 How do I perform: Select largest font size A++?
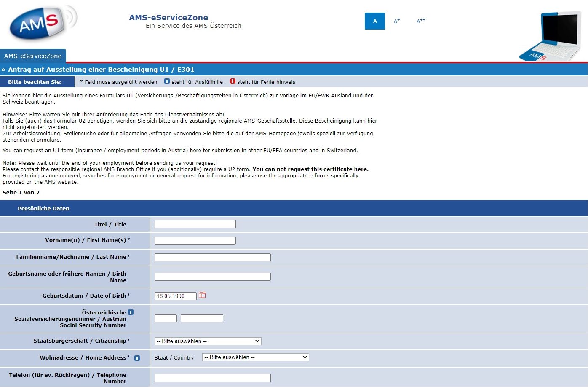[x=421, y=21]
